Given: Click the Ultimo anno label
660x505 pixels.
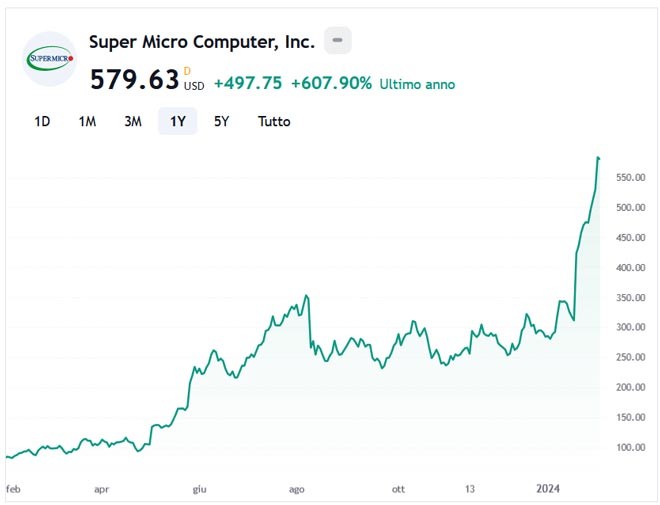Looking at the screenshot, I should 417,85.
